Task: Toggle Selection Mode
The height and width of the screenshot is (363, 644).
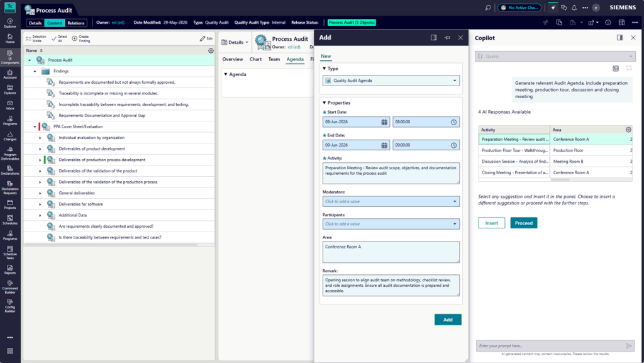Action: tap(36, 38)
